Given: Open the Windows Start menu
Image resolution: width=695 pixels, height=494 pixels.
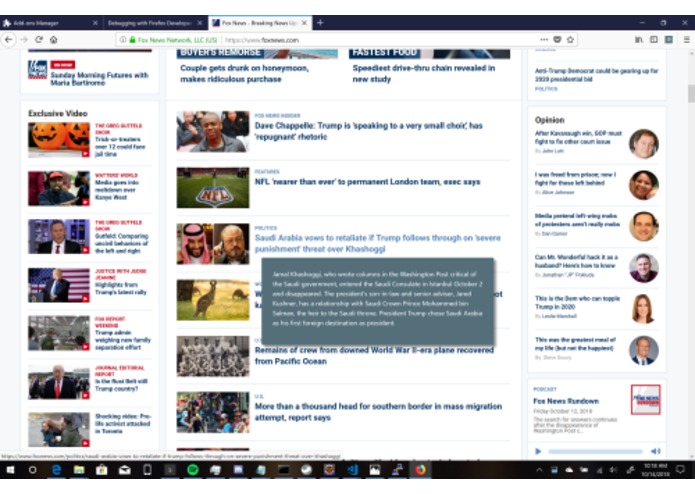Looking at the screenshot, I should point(10,470).
